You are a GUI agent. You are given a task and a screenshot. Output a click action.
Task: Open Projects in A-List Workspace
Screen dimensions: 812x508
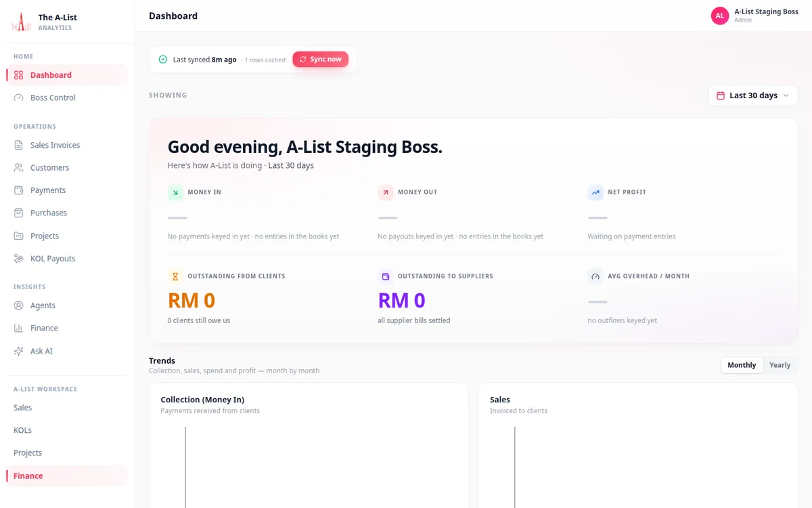coord(67,452)
